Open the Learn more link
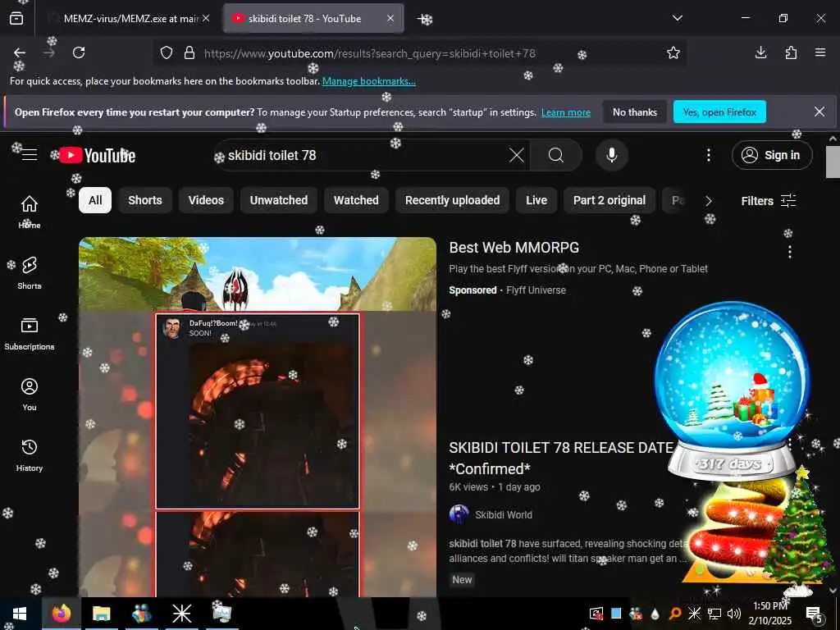 pyautogui.click(x=566, y=112)
